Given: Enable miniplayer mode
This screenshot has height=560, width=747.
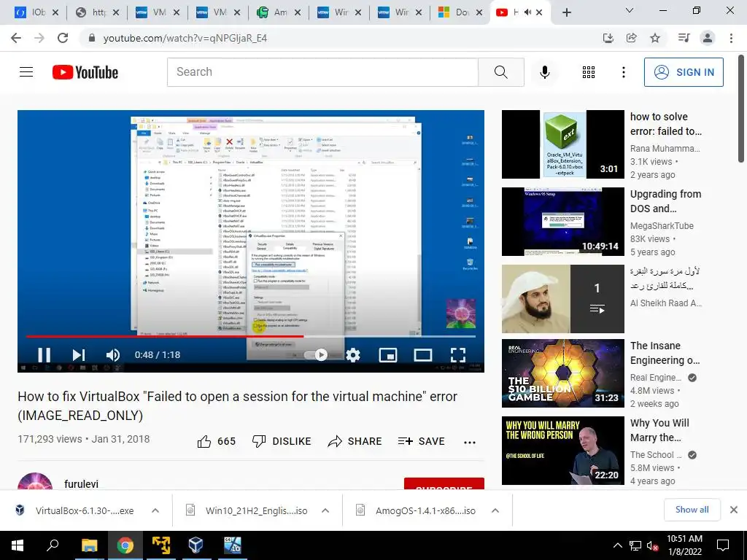Looking at the screenshot, I should (388, 355).
